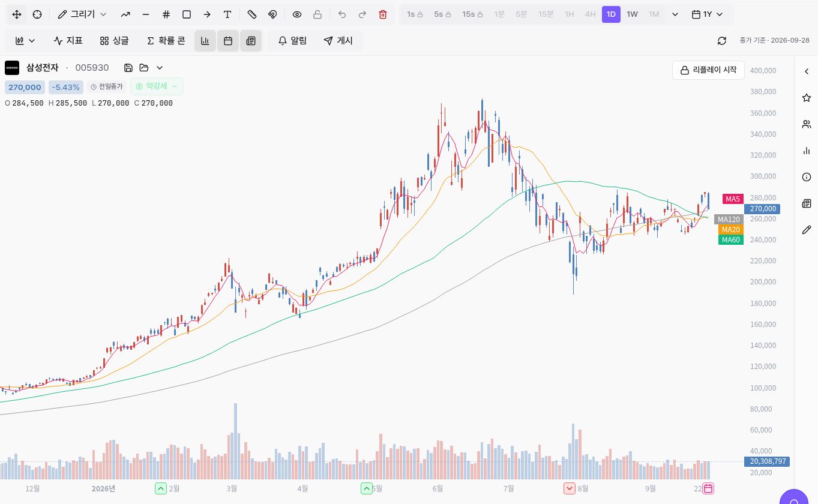Open the 알림 alerts button
Image resolution: width=818 pixels, height=504 pixels.
point(292,41)
